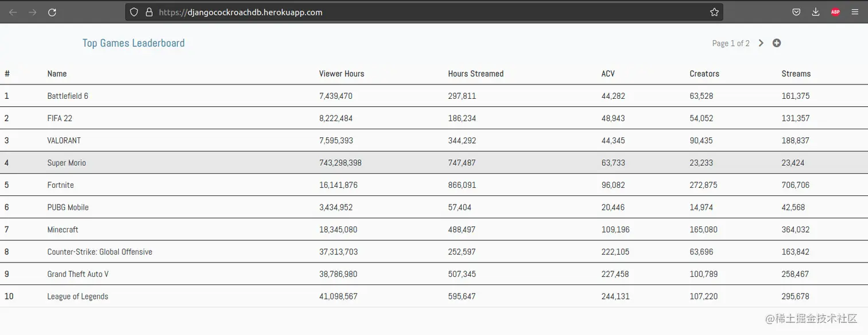
Task: Open the shield tracking protection icon
Action: (134, 12)
